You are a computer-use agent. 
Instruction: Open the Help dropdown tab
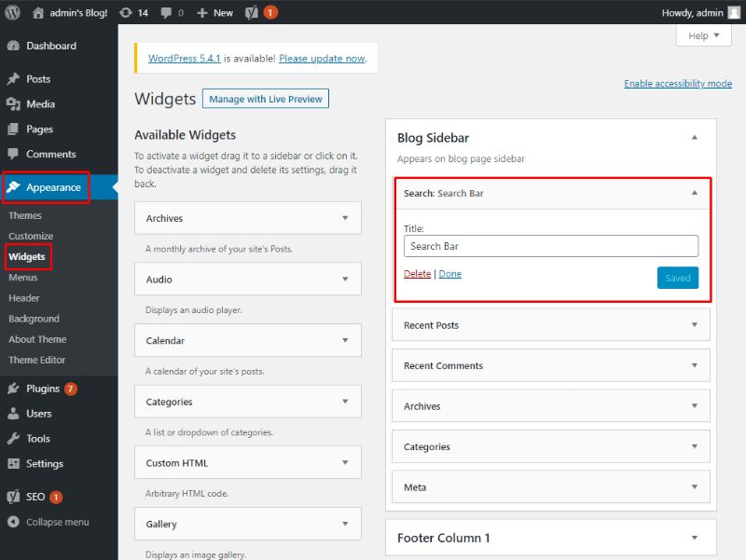point(703,35)
